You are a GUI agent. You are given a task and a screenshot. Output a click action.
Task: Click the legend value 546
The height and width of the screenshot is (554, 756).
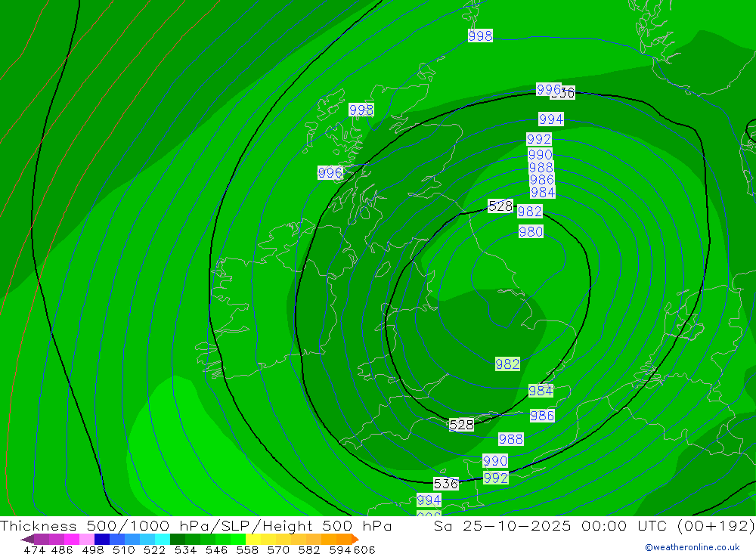point(216,549)
